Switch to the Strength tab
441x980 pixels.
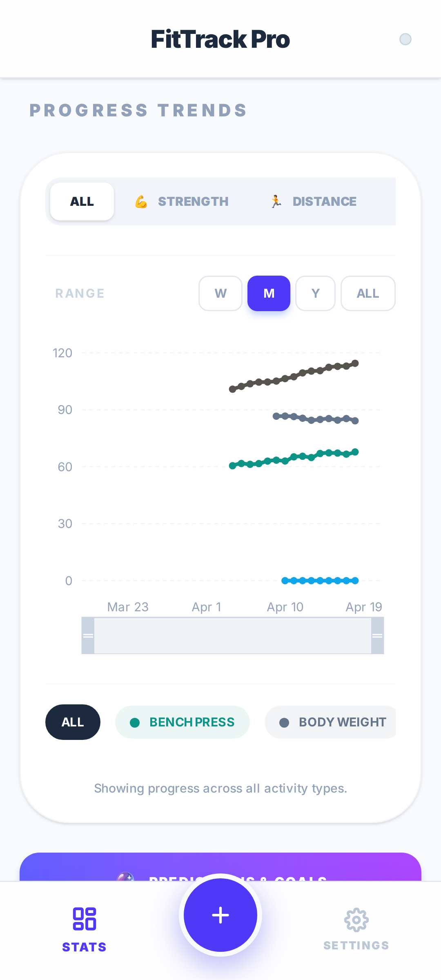pos(182,202)
